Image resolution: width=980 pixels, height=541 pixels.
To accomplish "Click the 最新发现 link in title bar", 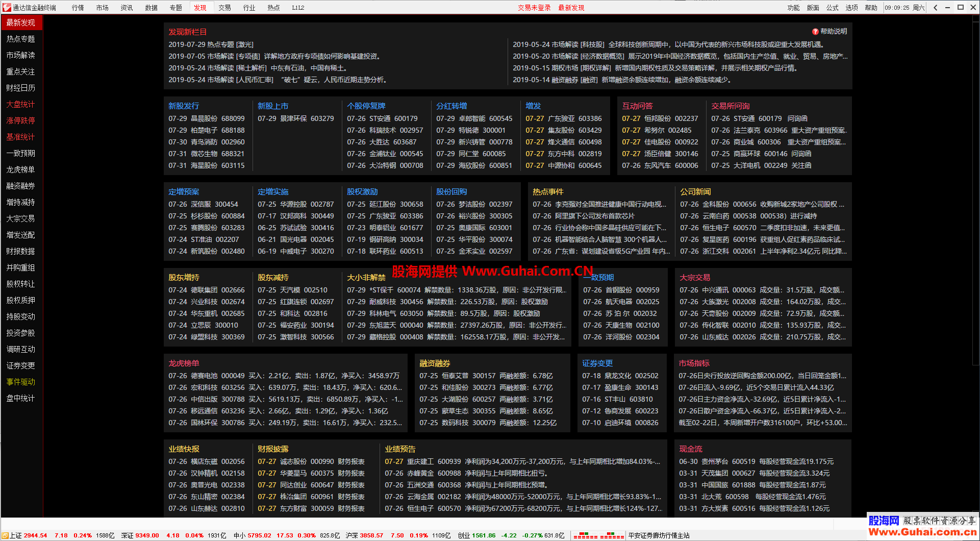I will (x=571, y=8).
